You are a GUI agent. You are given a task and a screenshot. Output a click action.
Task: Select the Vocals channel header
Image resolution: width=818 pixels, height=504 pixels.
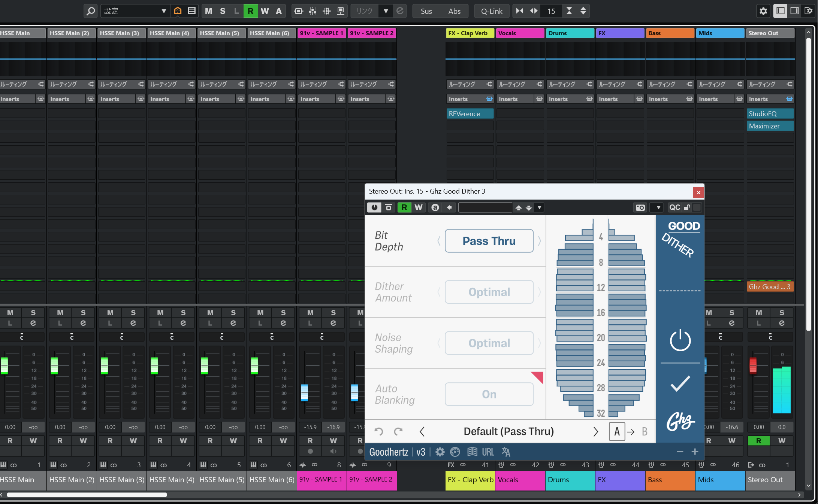pos(520,33)
